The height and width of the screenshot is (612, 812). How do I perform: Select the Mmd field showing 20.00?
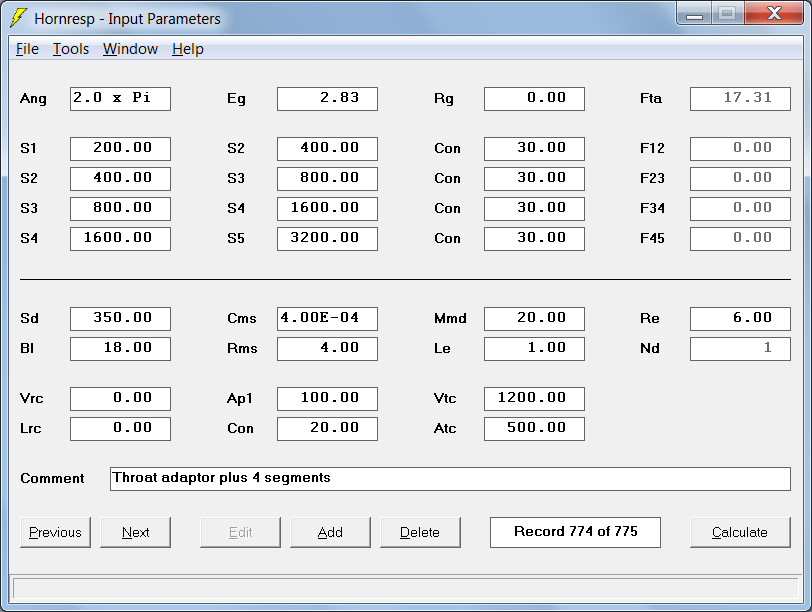point(534,319)
